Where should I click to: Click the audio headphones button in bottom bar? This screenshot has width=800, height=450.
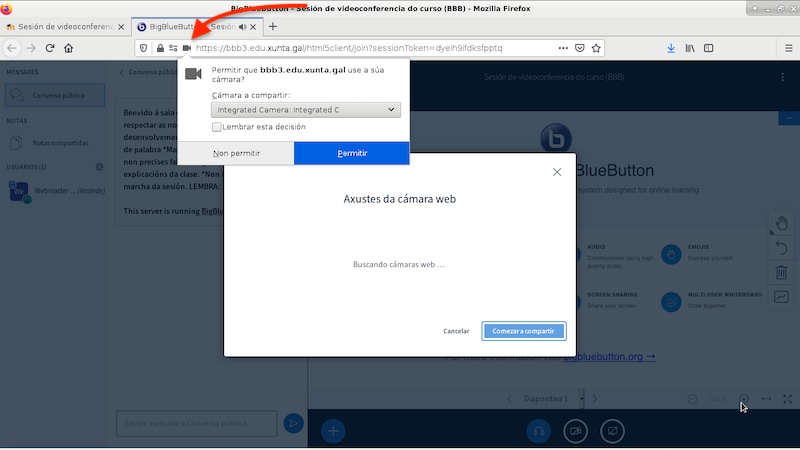540,431
